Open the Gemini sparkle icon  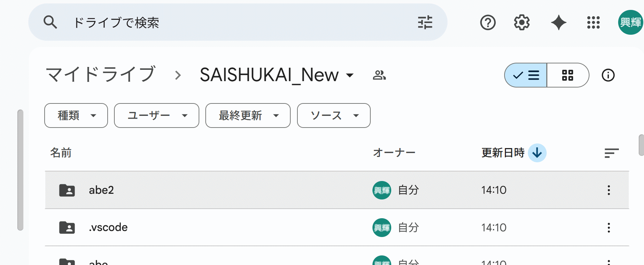tap(558, 22)
